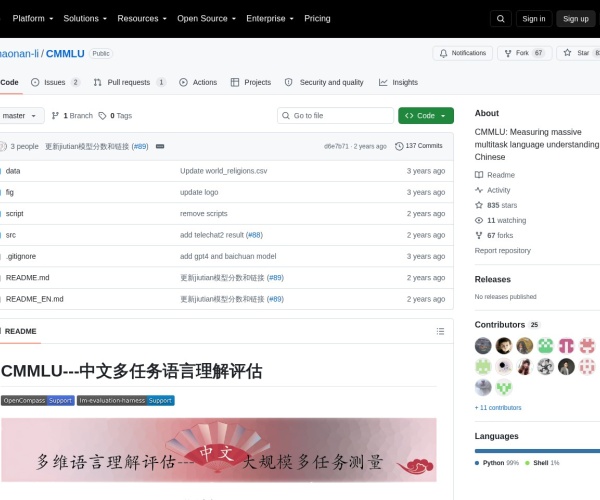Open second contributor avatar
The height and width of the screenshot is (500, 600).
[x=504, y=346]
